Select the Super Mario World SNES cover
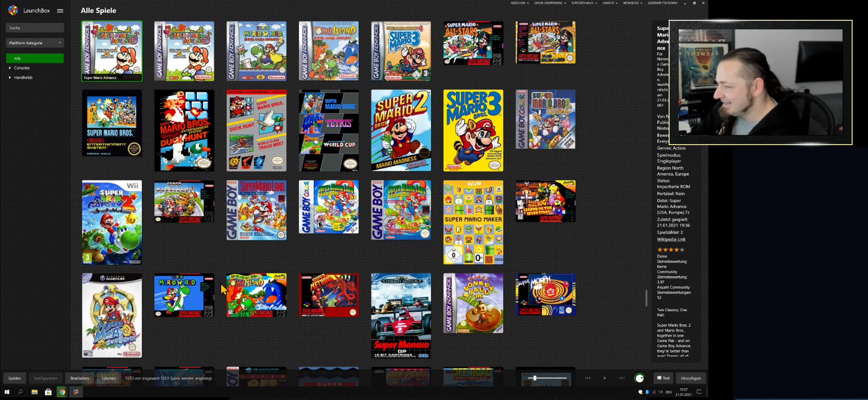868x400 pixels. point(184,295)
